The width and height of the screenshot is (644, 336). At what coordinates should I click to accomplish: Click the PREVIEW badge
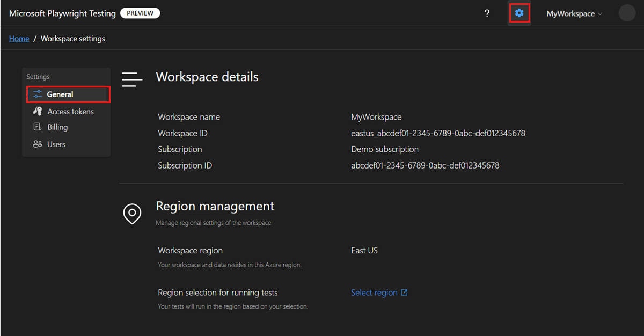coord(140,13)
